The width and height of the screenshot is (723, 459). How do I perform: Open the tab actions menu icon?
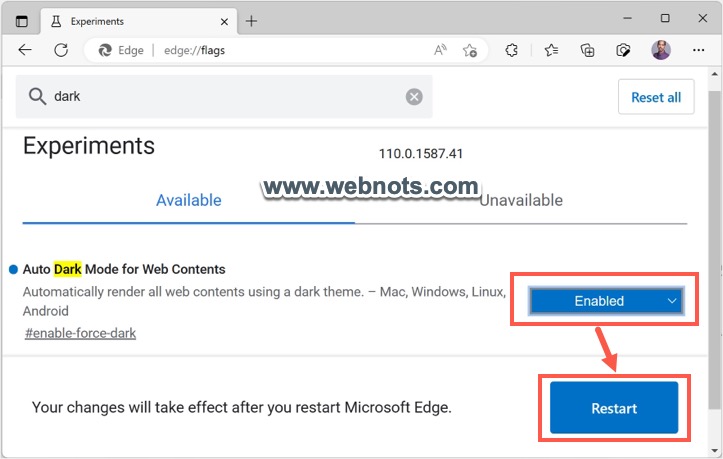[22, 20]
